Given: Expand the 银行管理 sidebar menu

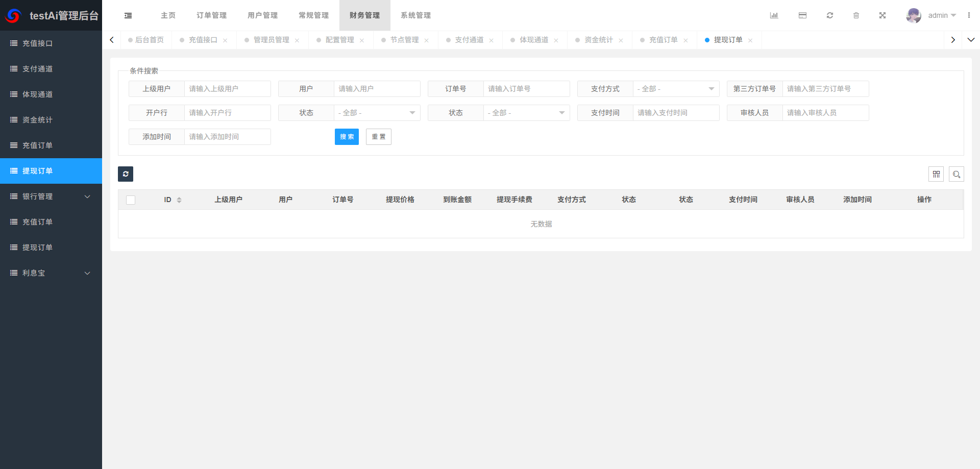Looking at the screenshot, I should click(51, 196).
